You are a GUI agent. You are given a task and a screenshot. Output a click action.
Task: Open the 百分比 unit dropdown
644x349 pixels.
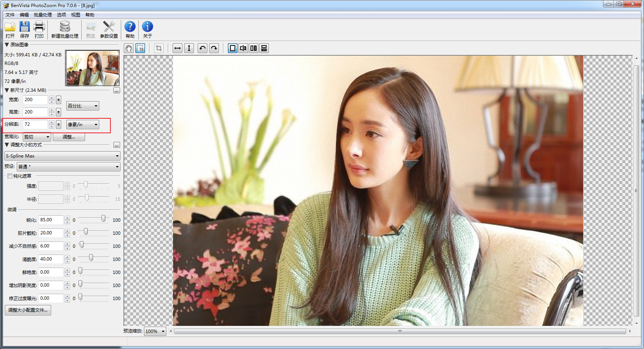click(x=83, y=106)
